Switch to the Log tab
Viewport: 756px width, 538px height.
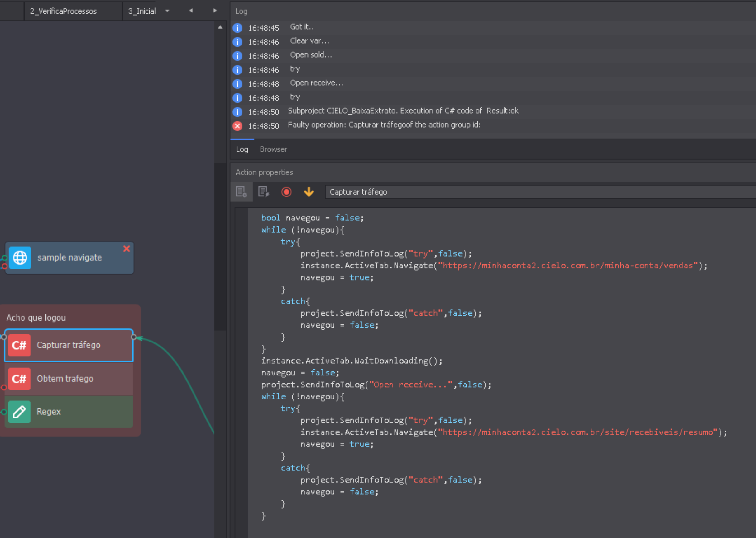[242, 149]
